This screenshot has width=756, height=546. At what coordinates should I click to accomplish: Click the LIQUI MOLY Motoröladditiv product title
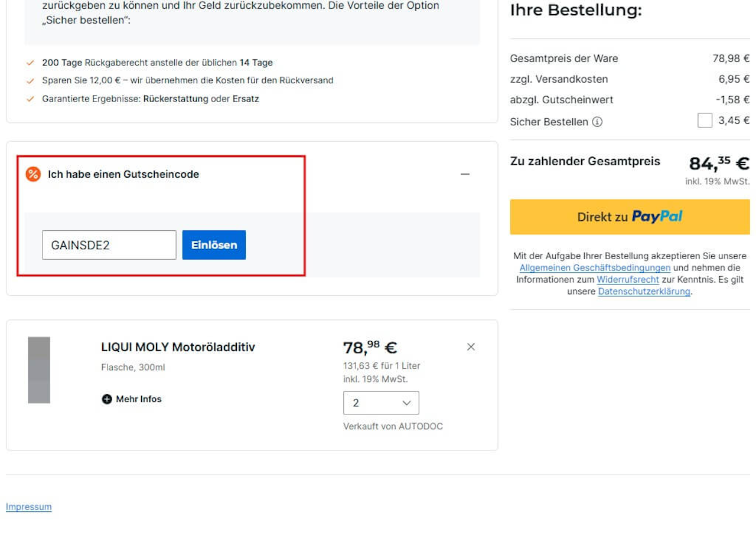pos(178,347)
